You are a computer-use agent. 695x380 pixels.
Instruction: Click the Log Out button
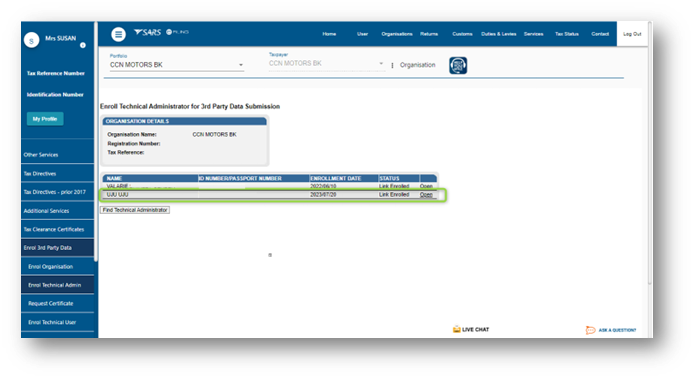pos(632,34)
